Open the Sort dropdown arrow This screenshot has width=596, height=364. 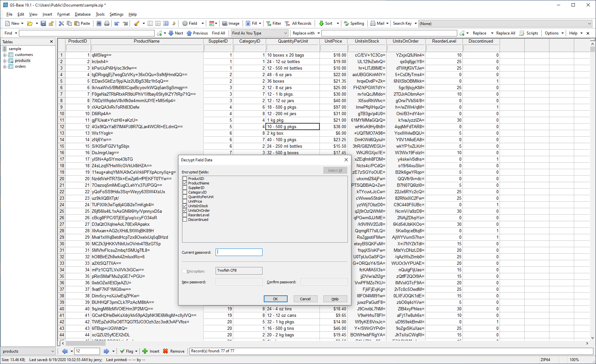pyautogui.click(x=338, y=23)
